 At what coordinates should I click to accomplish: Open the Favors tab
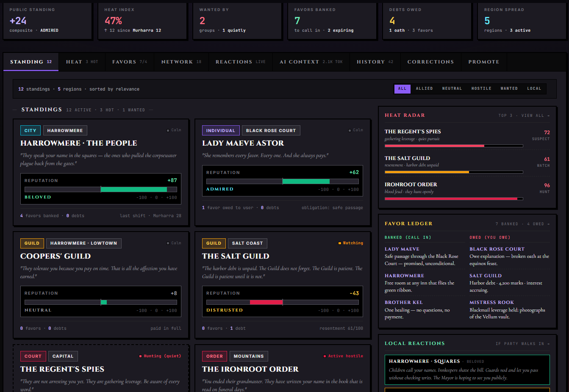pos(130,62)
